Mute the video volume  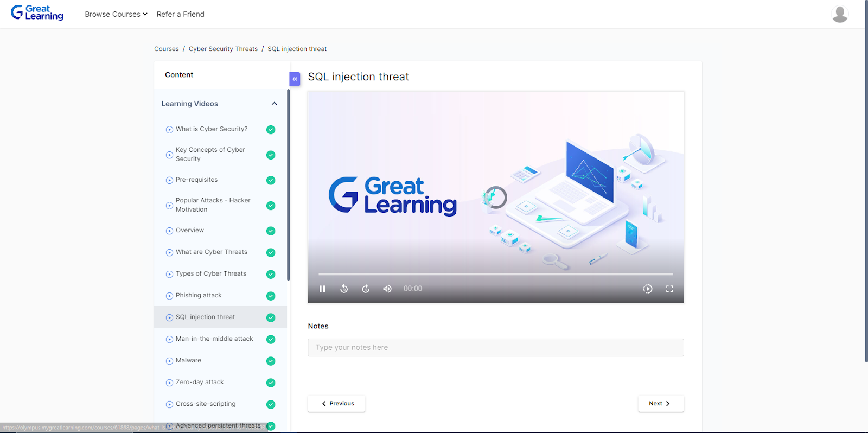[x=387, y=289]
